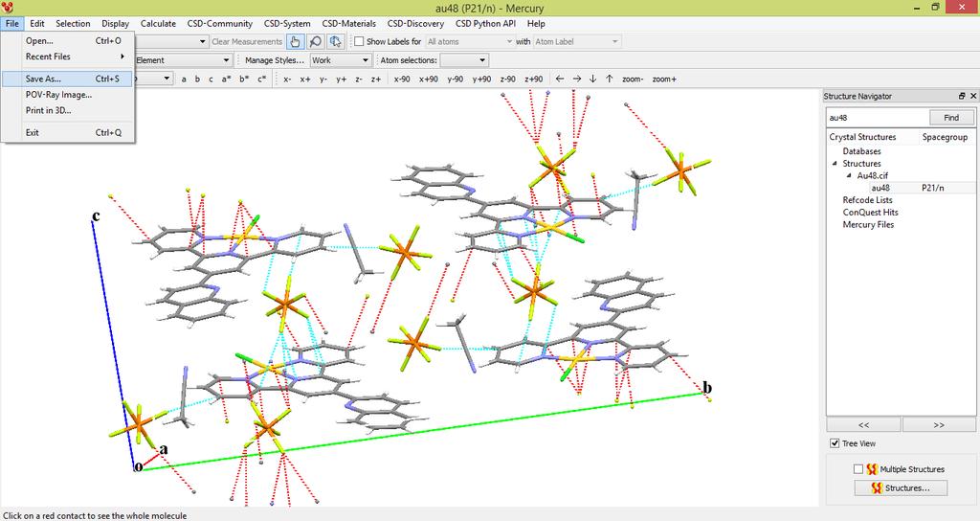
Task: Enable Show Labels for checkbox
Action: 360,41
